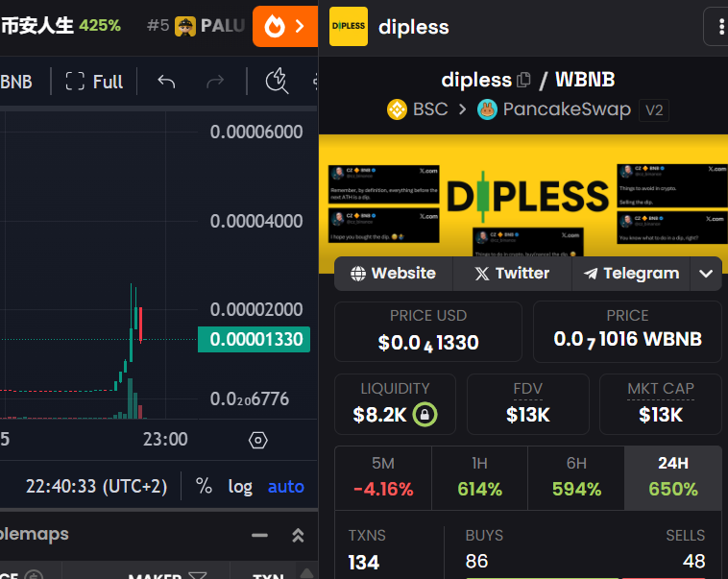
Task: Click the LIQUIDITY $8.2K value
Action: coord(379,415)
